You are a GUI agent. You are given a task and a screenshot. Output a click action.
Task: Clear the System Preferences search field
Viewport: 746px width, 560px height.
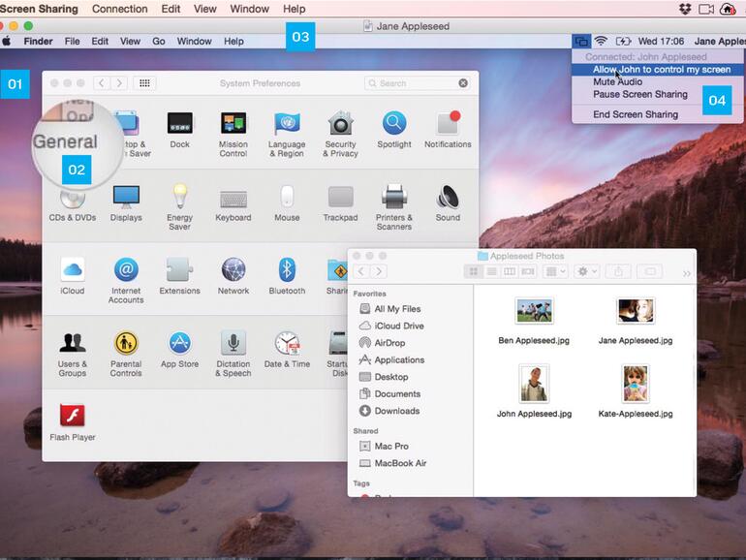pyautogui.click(x=463, y=83)
